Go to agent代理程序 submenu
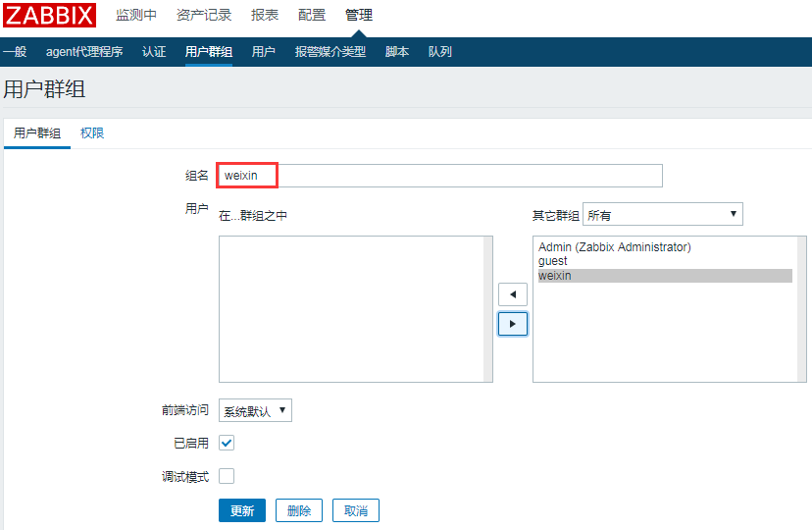Viewport: 812px width, 530px height. point(84,52)
